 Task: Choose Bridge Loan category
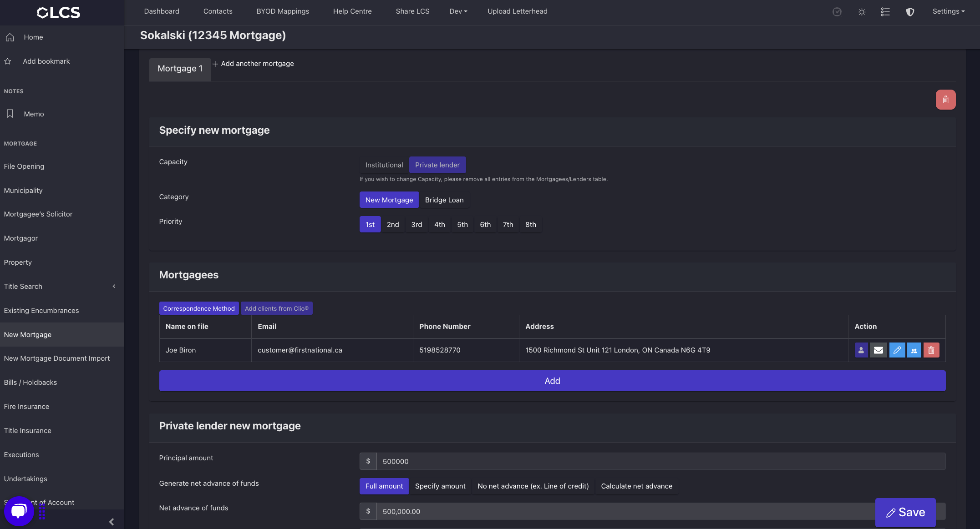(444, 200)
